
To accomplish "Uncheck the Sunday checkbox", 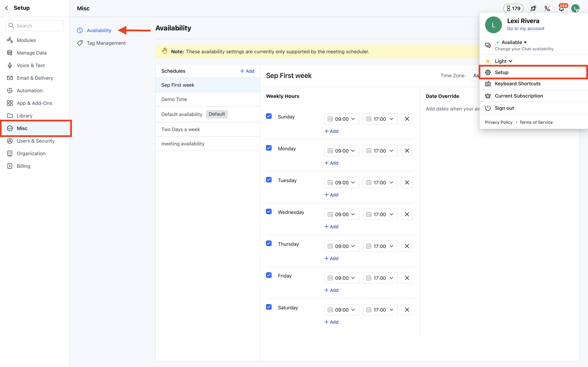I will pos(269,116).
